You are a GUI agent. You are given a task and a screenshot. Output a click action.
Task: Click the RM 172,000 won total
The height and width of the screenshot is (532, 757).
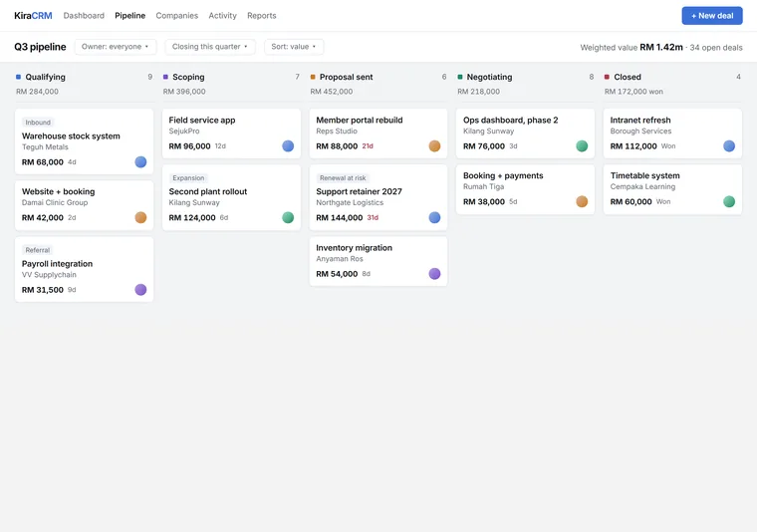click(633, 92)
